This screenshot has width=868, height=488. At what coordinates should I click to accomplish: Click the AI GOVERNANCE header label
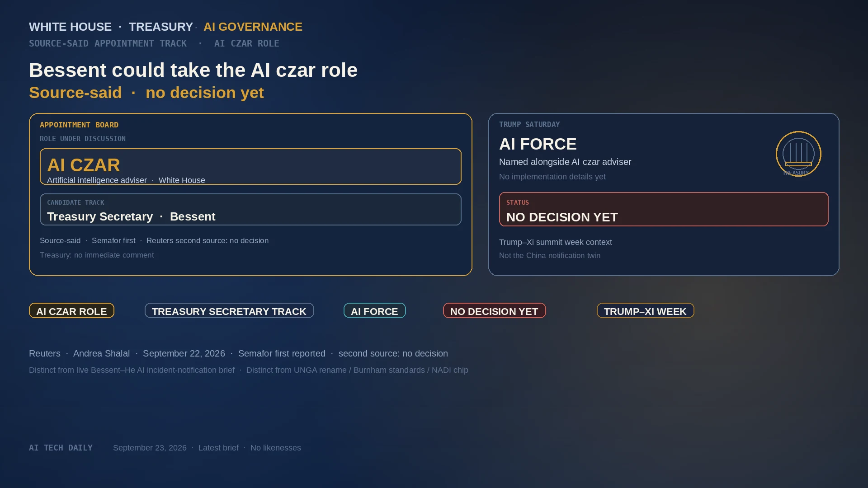click(253, 27)
